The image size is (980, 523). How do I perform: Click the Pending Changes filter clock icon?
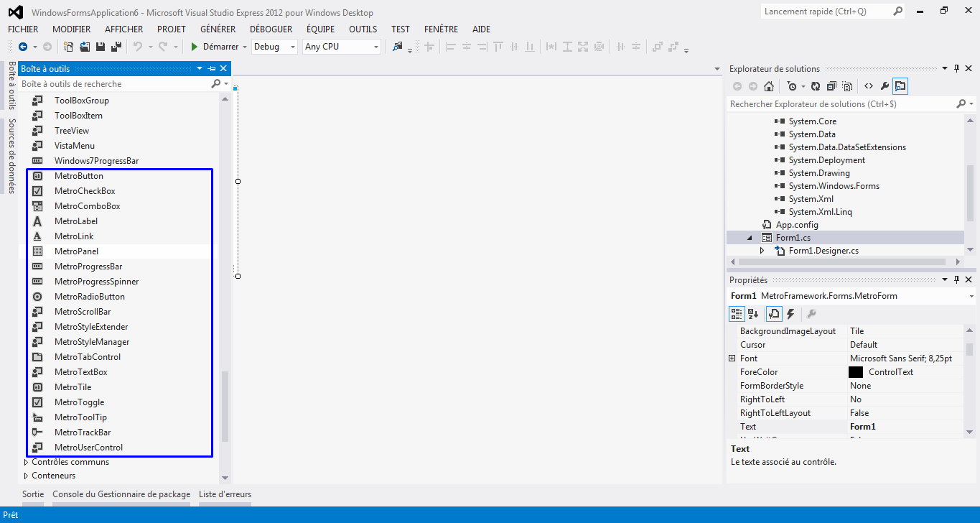pos(791,86)
